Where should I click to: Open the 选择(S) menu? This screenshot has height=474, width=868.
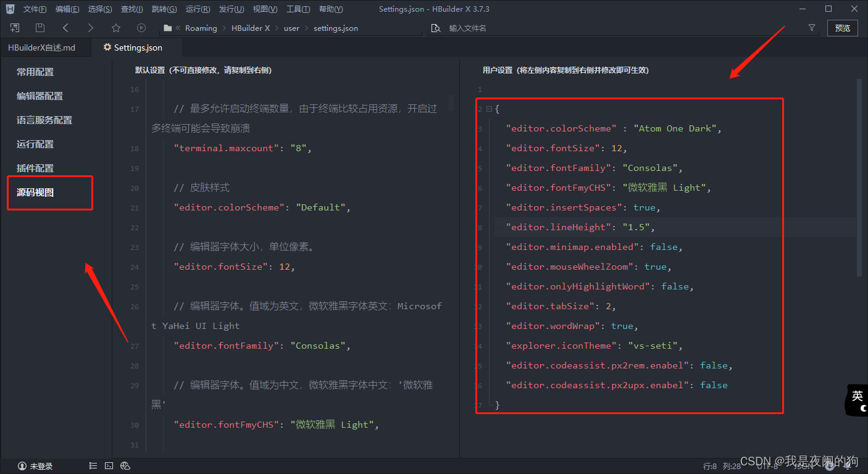pos(100,9)
